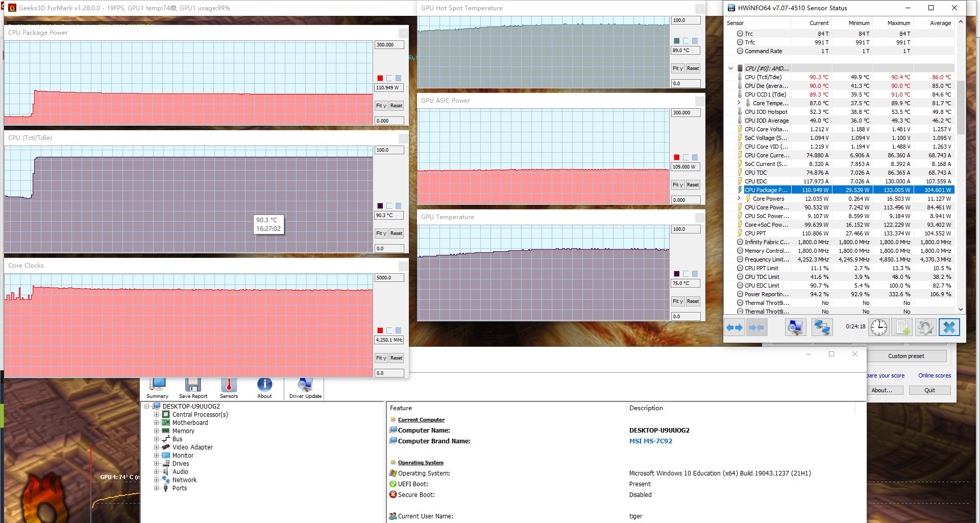This screenshot has width=980, height=523.
Task: Collapse the CPU [#0]: AMD sensor group
Action: pos(730,68)
